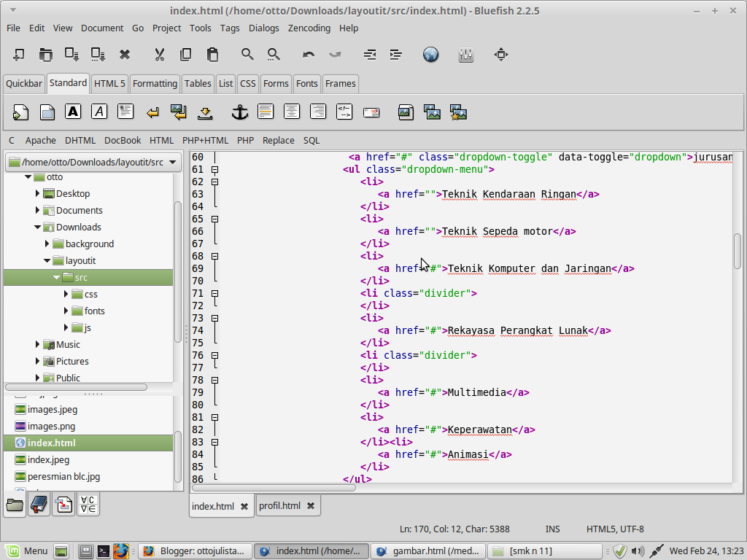Viewport: 747px width, 560px height.
Task: Open the bookmarks book icon in side panel
Action: tap(39, 504)
